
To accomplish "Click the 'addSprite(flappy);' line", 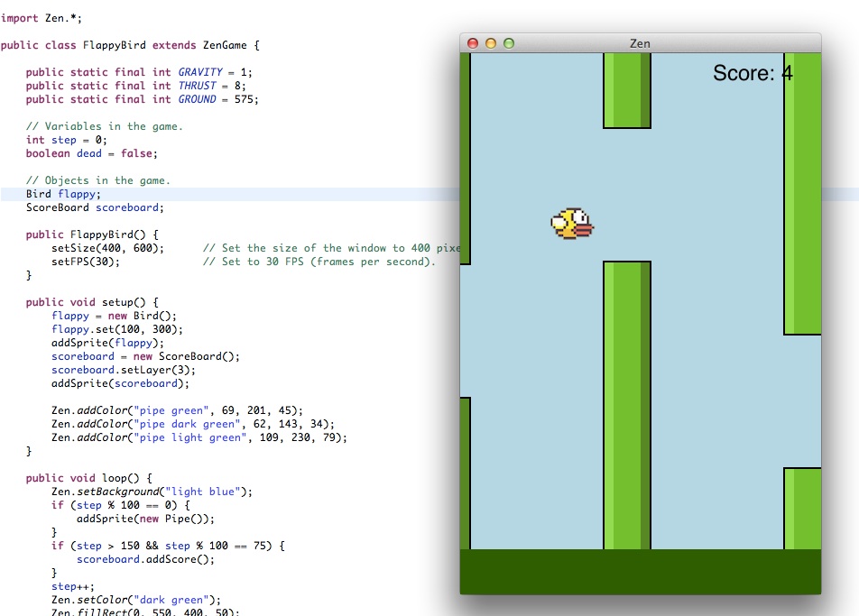I will click(107, 343).
